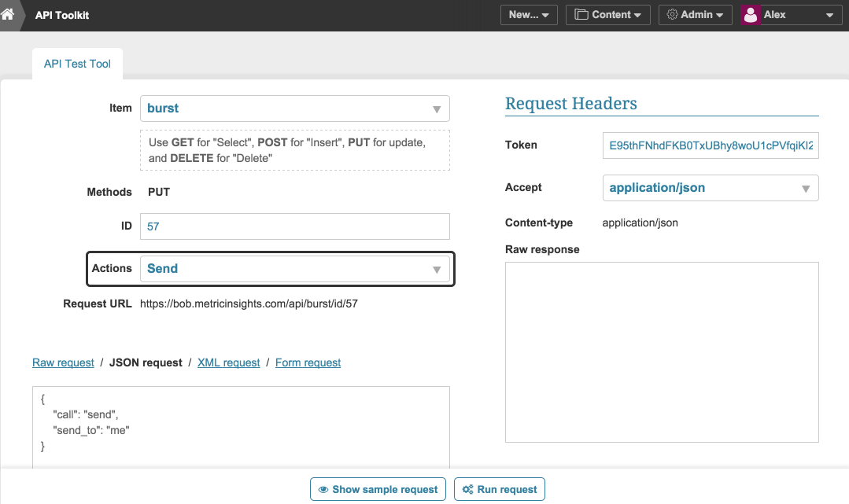Click inside the Raw response text area
Viewport: 849px width, 504px height.
click(661, 351)
